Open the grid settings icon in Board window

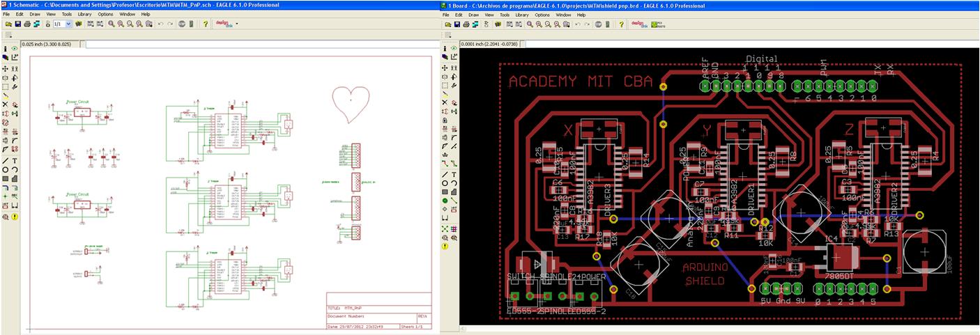[x=448, y=34]
